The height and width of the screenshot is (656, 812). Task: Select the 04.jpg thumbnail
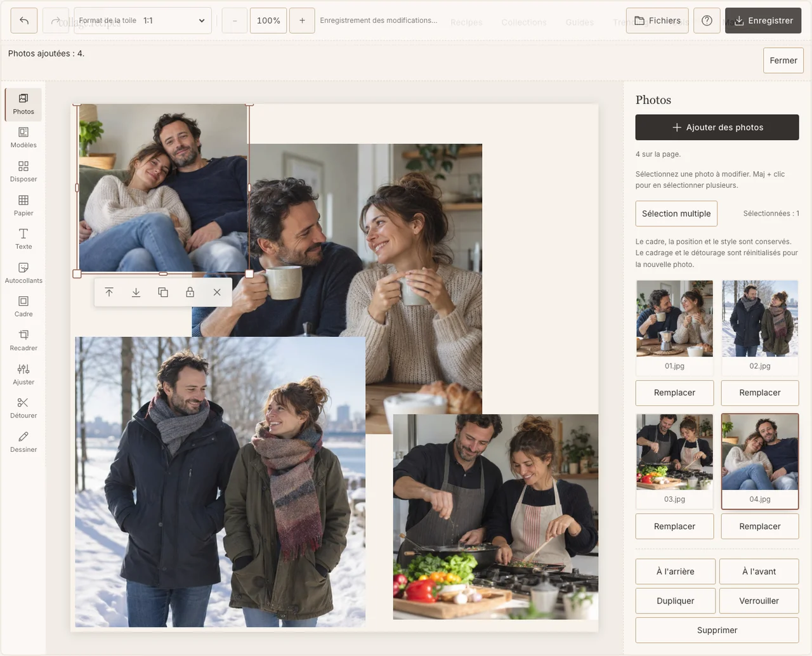pos(760,461)
